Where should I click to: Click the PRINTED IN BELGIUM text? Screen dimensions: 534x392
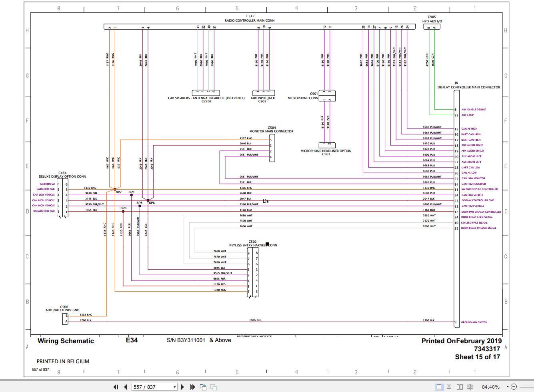(63, 361)
